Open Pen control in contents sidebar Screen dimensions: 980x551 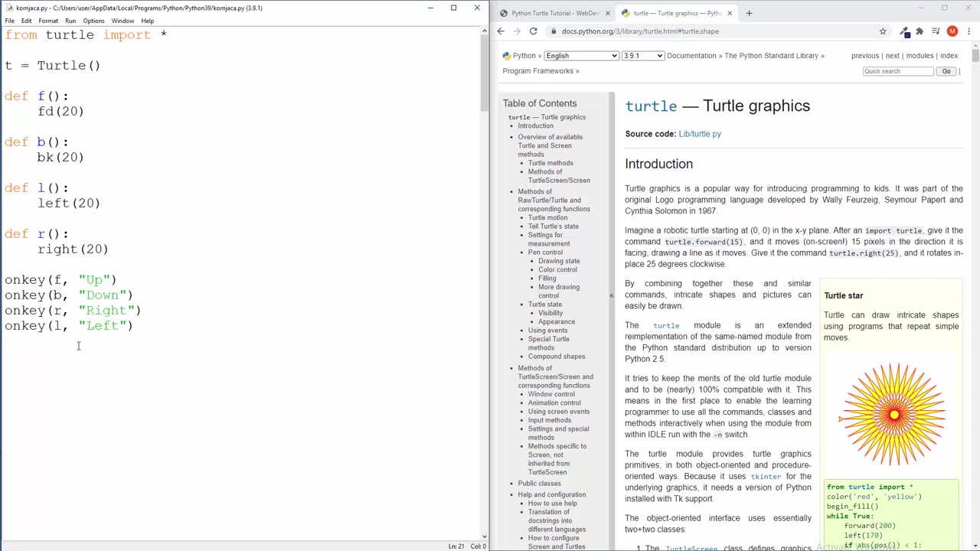pyautogui.click(x=545, y=253)
